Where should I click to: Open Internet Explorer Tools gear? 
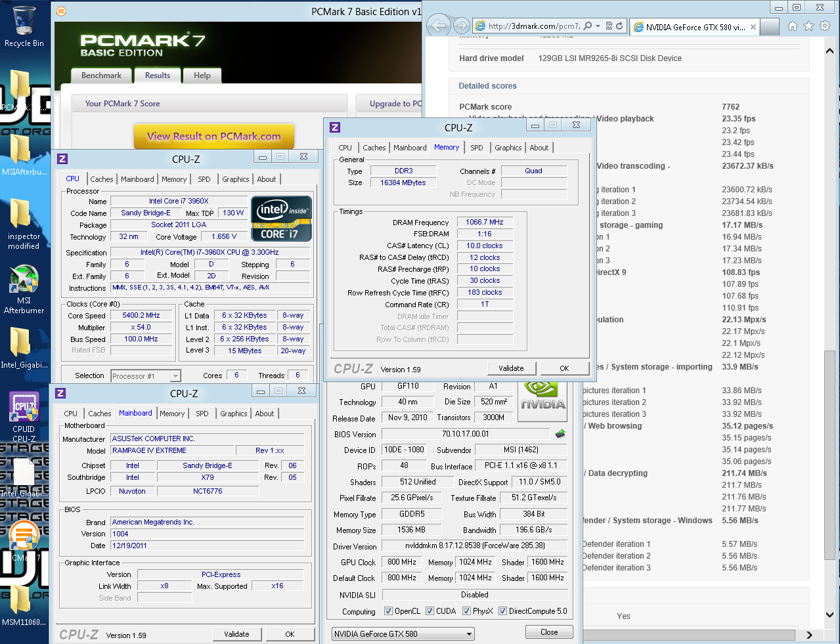[x=825, y=26]
